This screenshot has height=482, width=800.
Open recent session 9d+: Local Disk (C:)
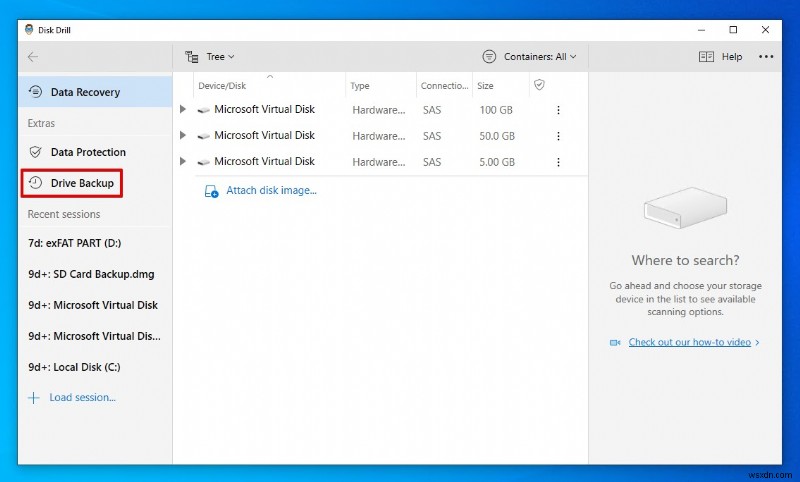coord(74,367)
